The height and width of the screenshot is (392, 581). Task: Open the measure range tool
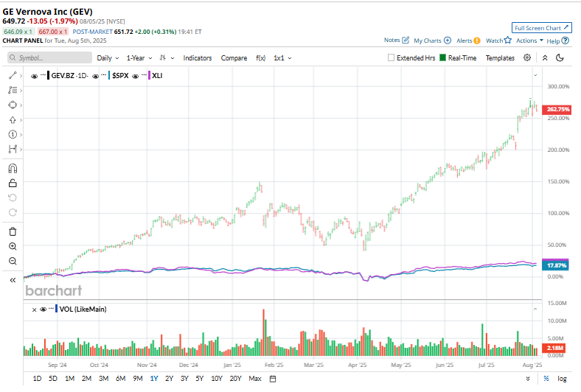pos(13,149)
